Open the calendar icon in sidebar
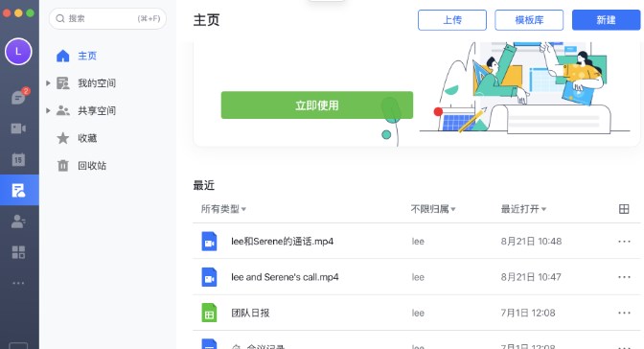 [x=18, y=159]
